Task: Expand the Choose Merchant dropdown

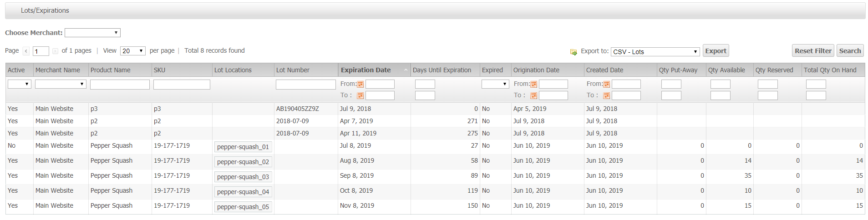Action: click(x=92, y=33)
